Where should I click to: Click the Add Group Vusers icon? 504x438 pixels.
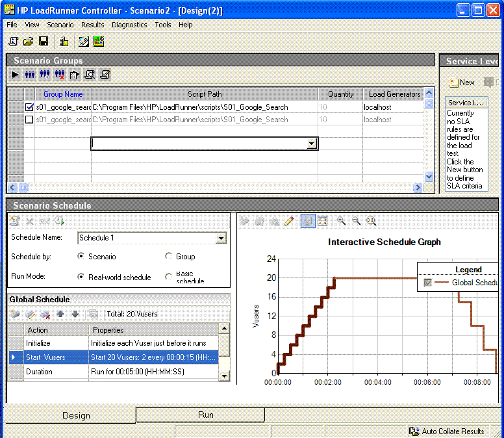(45, 75)
